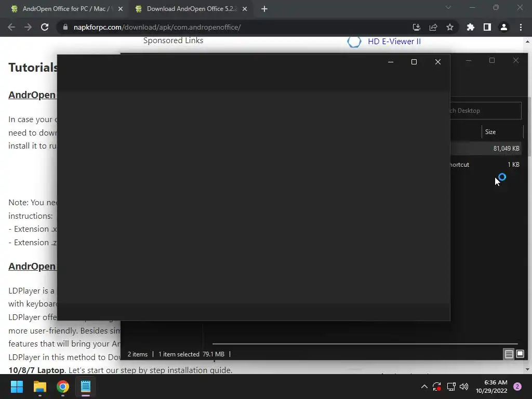Screen dimensions: 532x399
Task: Open the notepad-style taskbar app
Action: tap(86, 387)
